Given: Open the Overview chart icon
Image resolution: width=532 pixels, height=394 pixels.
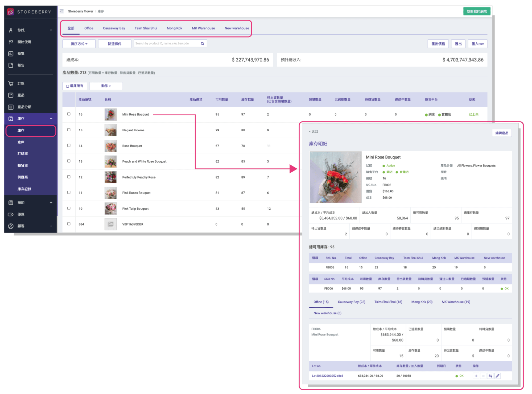Looking at the screenshot, I should pos(11,54).
